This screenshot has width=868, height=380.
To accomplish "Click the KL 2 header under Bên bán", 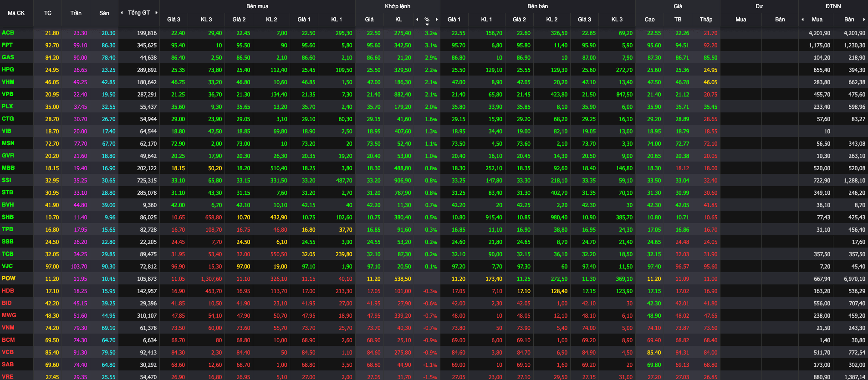I will [x=552, y=20].
